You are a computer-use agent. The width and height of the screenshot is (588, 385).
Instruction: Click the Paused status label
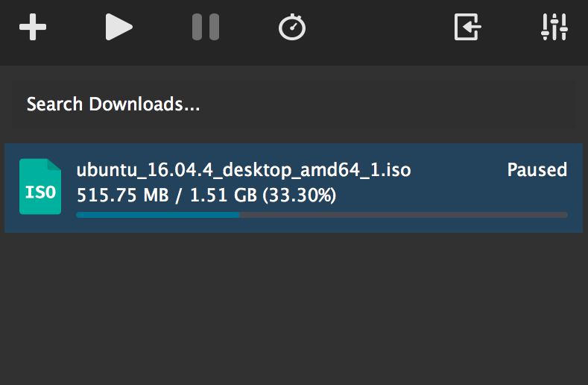[x=537, y=170]
